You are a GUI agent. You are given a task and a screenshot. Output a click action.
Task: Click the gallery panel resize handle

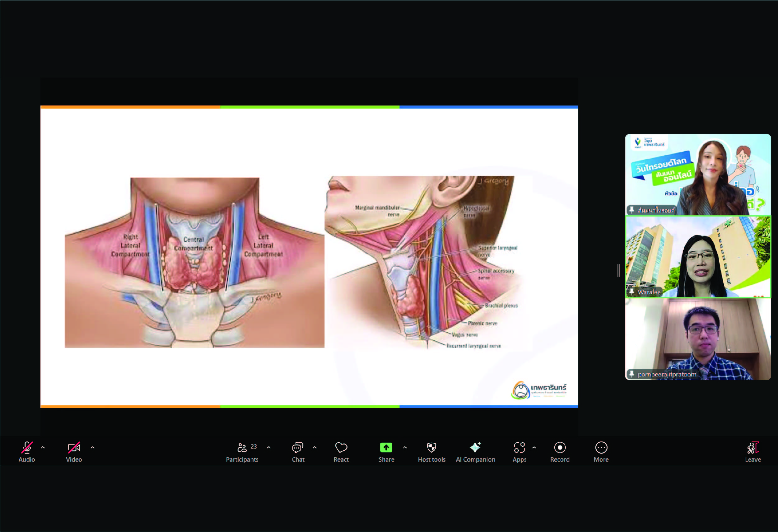(x=619, y=270)
